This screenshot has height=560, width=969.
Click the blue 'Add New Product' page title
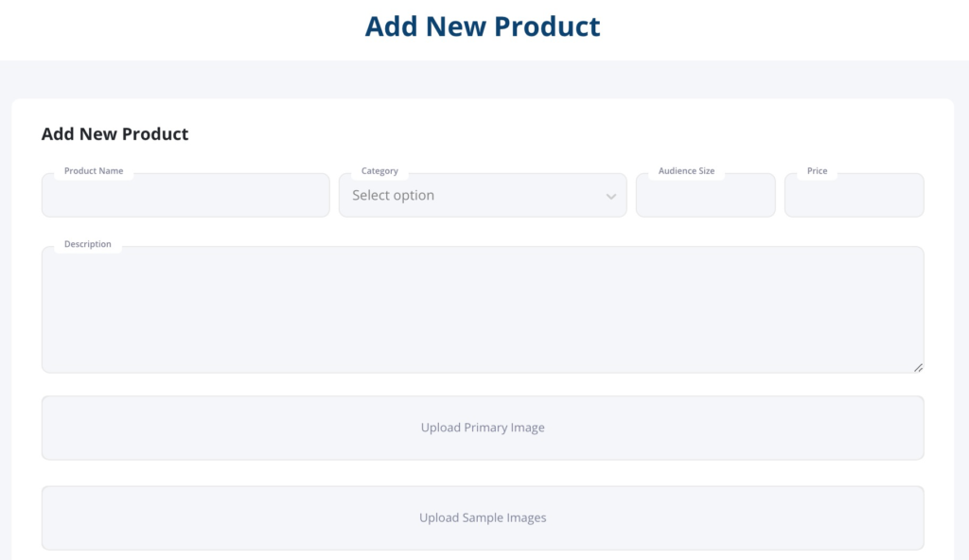point(483,26)
